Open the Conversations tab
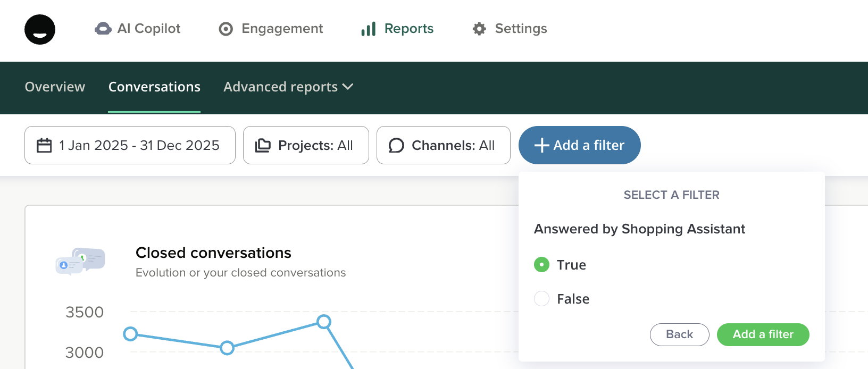The height and width of the screenshot is (369, 868). coord(154,87)
